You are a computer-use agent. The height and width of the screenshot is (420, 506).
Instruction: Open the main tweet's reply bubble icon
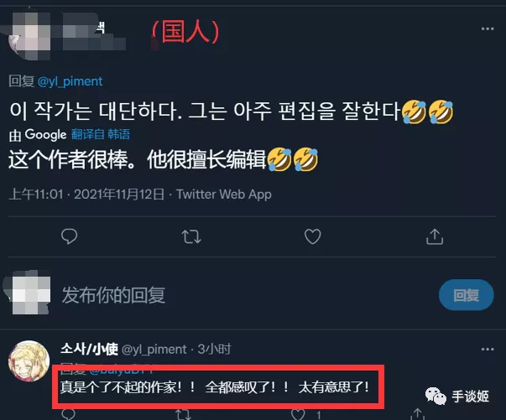(x=69, y=236)
